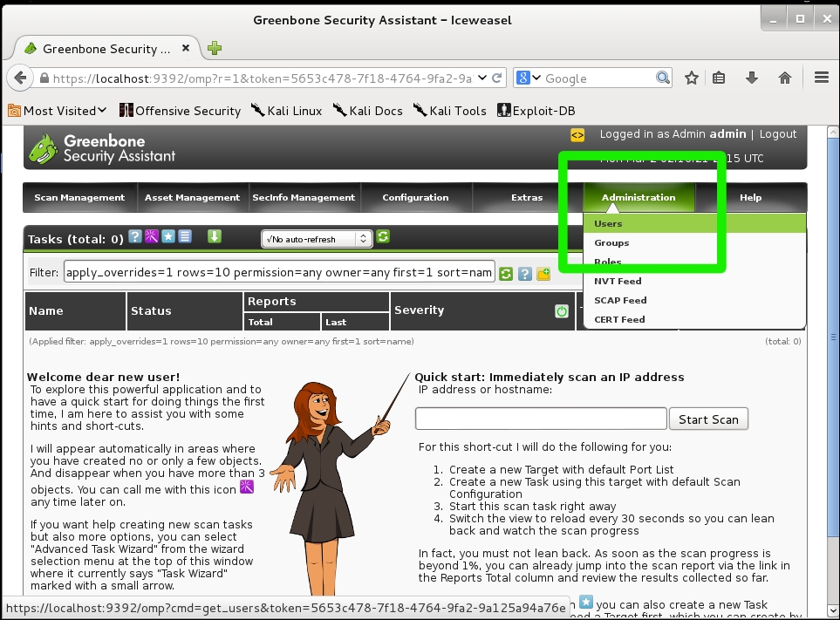Click the new task star in the bottom text
The width and height of the screenshot is (840, 620).
586,602
